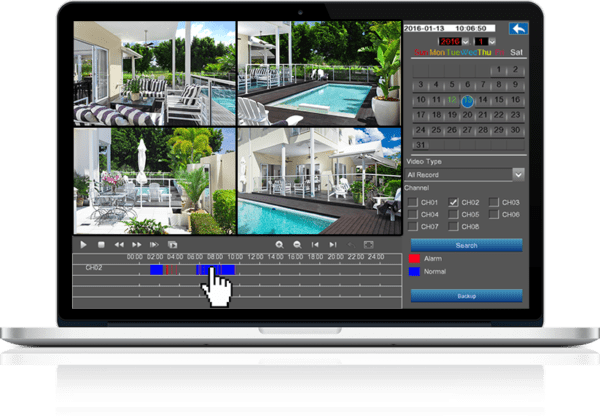Image resolution: width=600 pixels, height=416 pixels.
Task: Zoom in on the timeline
Action: coord(279,244)
